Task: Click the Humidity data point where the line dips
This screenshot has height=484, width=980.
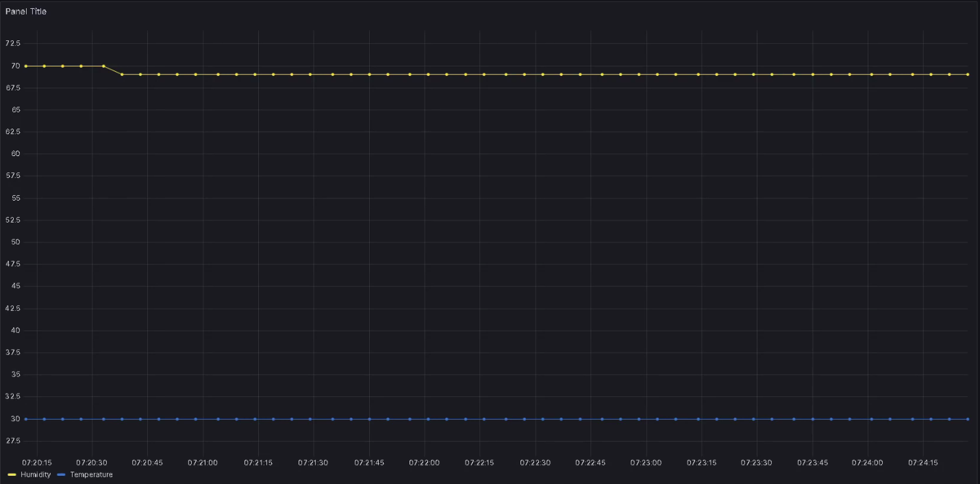Action: click(x=121, y=73)
